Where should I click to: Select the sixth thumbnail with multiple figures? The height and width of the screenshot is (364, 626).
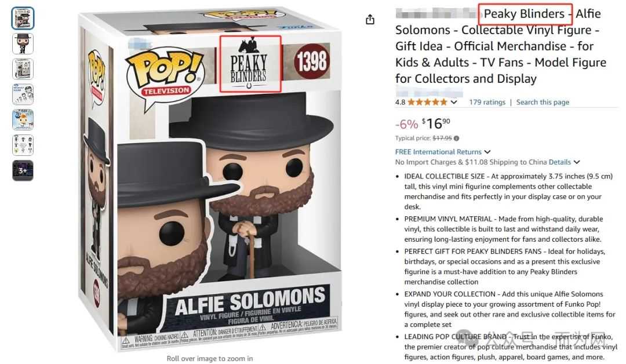click(23, 145)
